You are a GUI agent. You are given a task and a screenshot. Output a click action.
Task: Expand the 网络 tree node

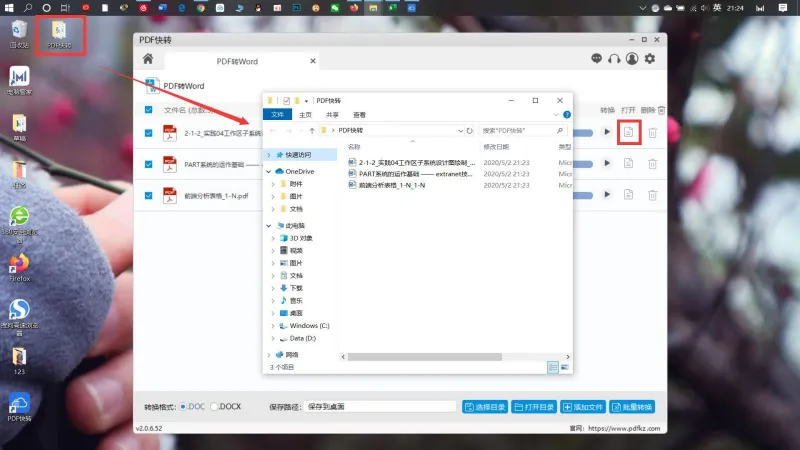tap(269, 355)
